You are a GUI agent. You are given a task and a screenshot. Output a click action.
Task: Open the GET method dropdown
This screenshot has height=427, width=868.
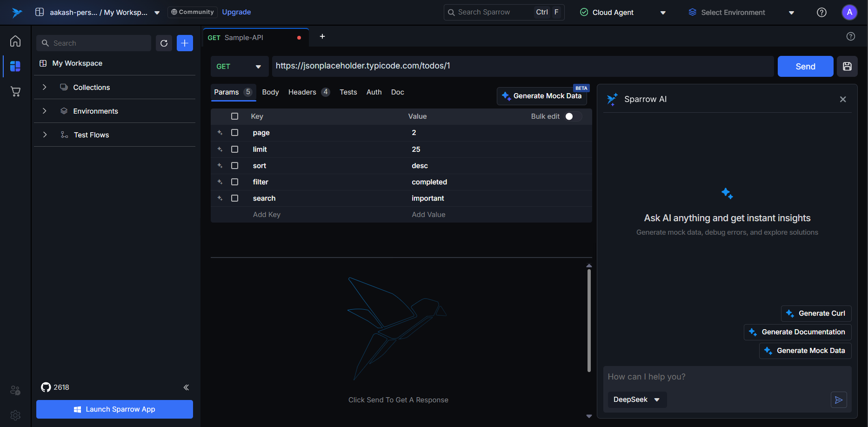coord(239,67)
